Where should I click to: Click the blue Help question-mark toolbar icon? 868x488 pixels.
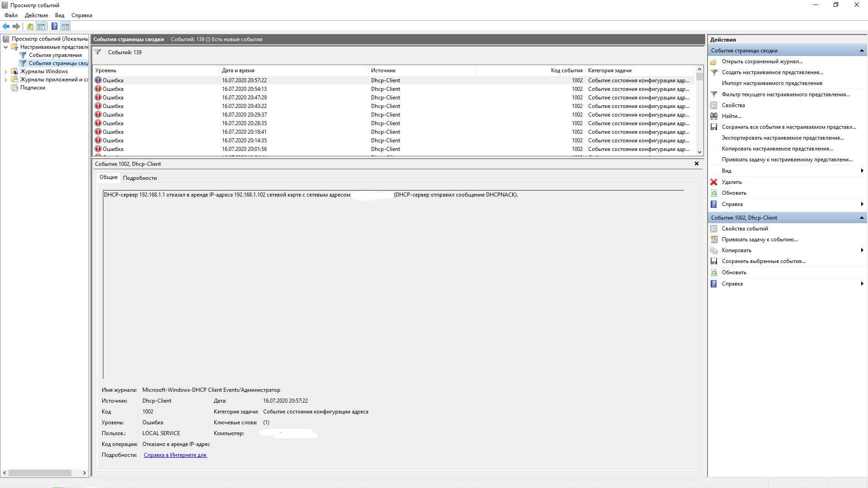coord(54,26)
